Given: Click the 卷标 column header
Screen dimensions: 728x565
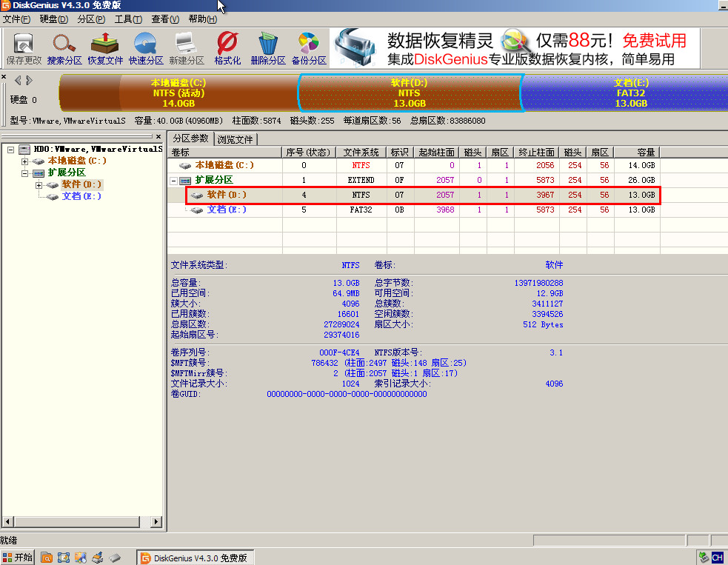Looking at the screenshot, I should point(224,153).
